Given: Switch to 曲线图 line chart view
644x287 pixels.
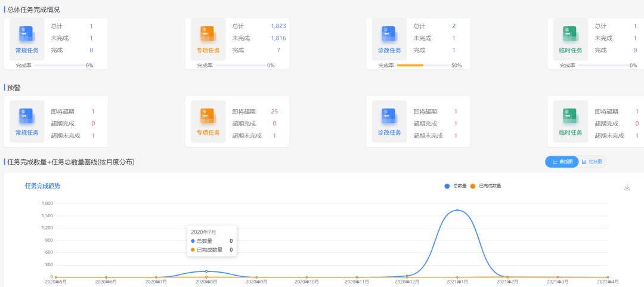Looking at the screenshot, I should pyautogui.click(x=562, y=162).
